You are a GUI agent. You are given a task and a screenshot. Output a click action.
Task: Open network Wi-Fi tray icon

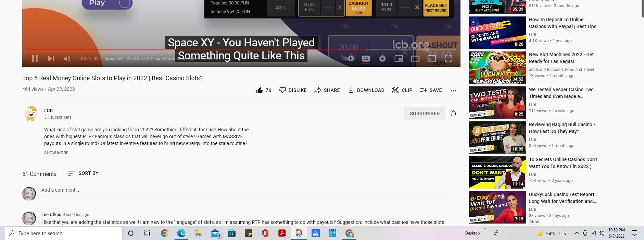coord(593,233)
